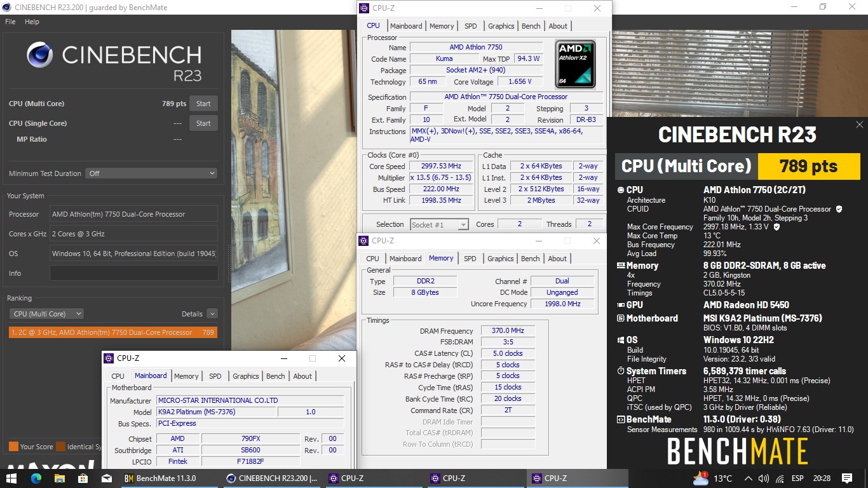Click the Chipset 790FX value
The height and width of the screenshot is (488, 868).
250,439
